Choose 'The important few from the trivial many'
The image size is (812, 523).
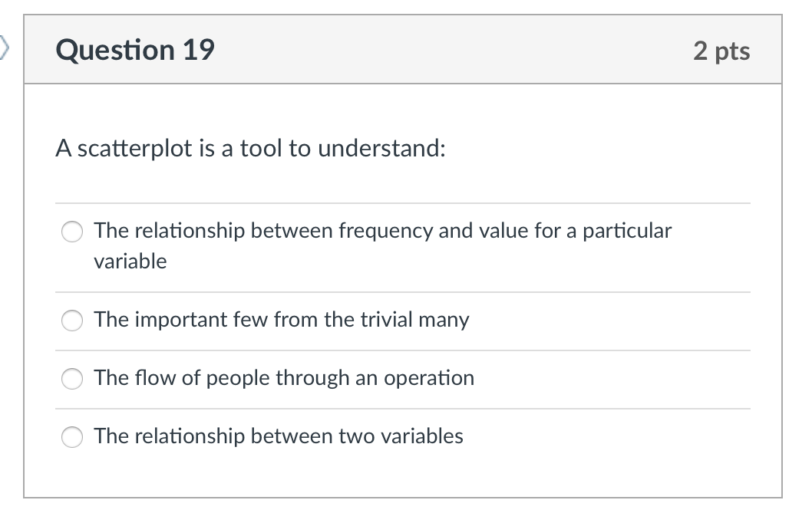[71, 321]
